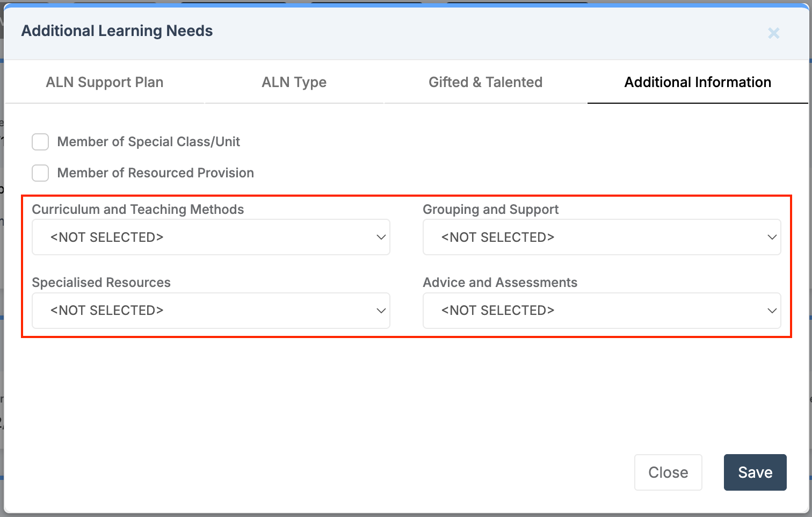Toggle the Special Class/Unit checkbox off
The width and height of the screenshot is (812, 517).
(x=40, y=142)
